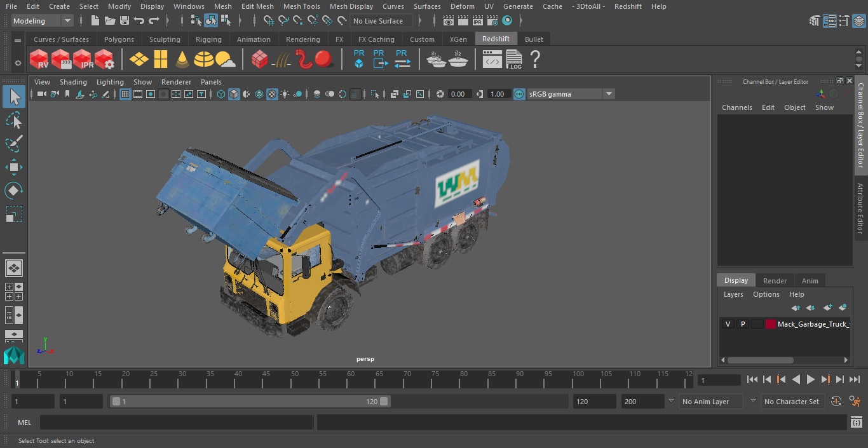Open the shelf options gear menu
Viewport: 868px width, 448px height.
coord(17,63)
